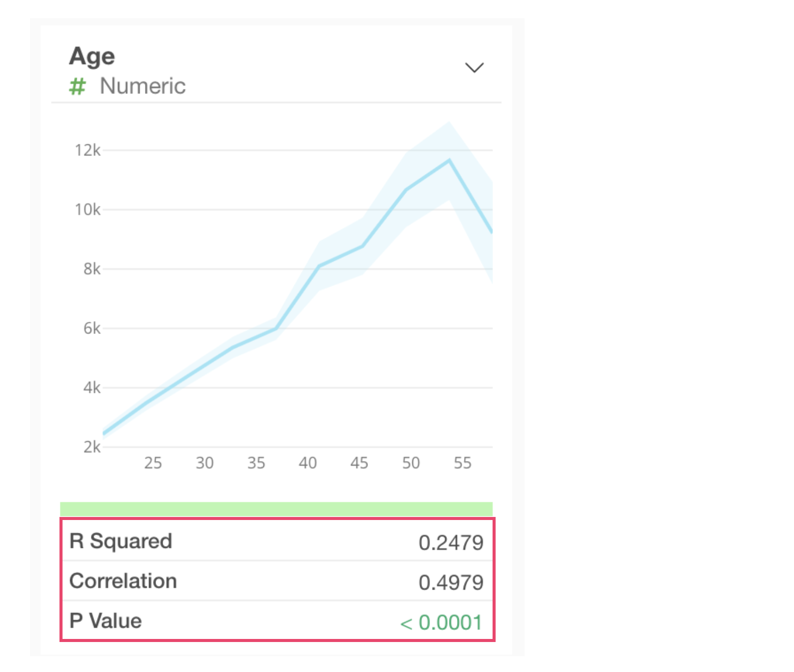
Task: Click the 10k y-axis label
Action: pyautogui.click(x=87, y=209)
